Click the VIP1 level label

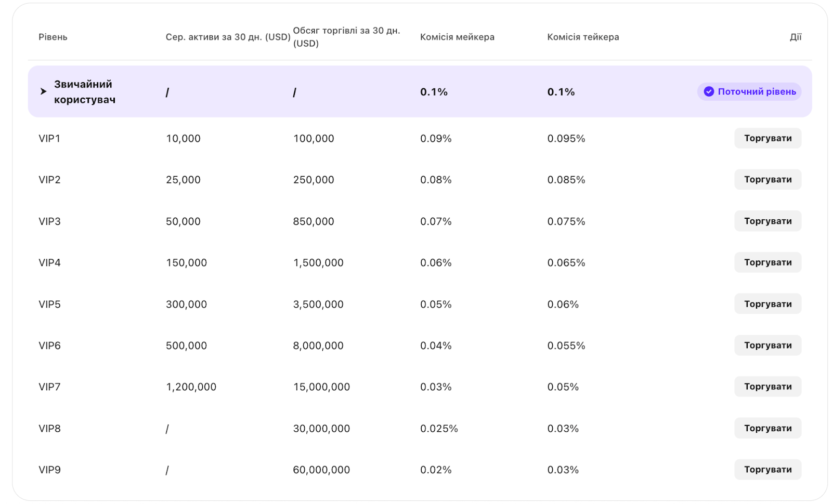coord(49,138)
